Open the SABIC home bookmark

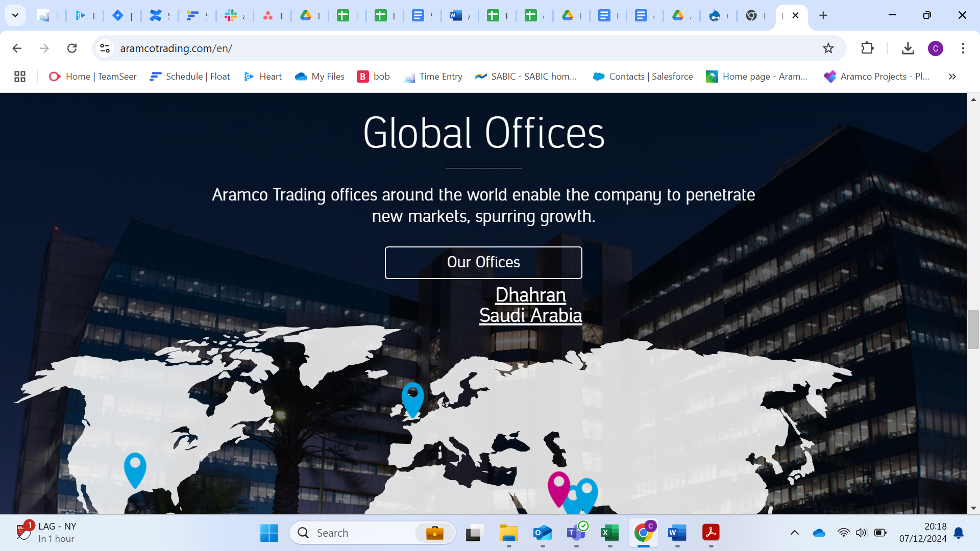click(x=526, y=77)
